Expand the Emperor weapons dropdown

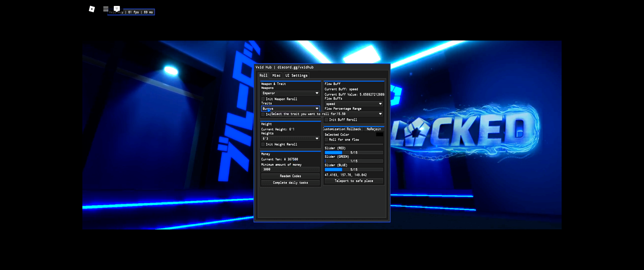[x=290, y=93]
